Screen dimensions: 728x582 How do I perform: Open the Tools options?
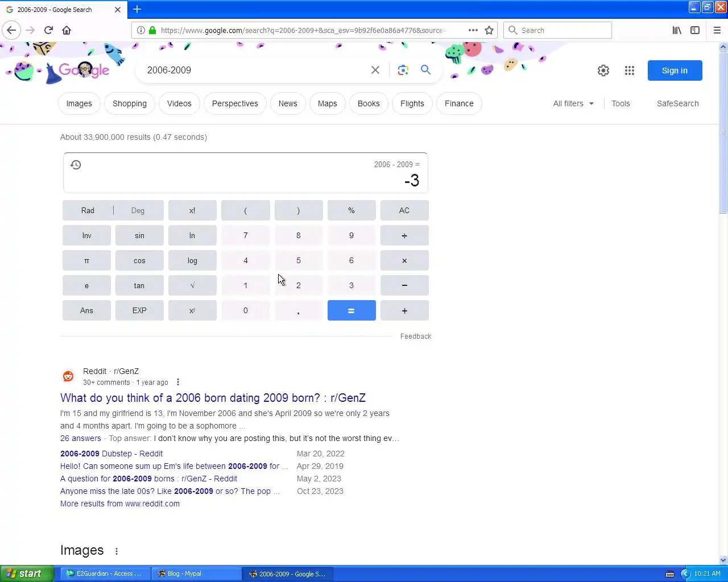coord(621,103)
